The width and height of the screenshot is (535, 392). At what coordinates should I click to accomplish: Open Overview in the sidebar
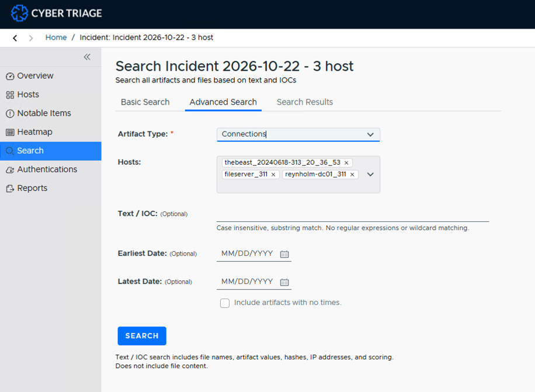[50, 76]
